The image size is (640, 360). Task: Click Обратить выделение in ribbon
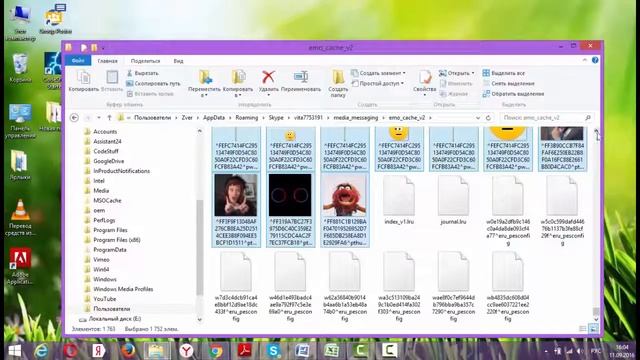pos(513,93)
